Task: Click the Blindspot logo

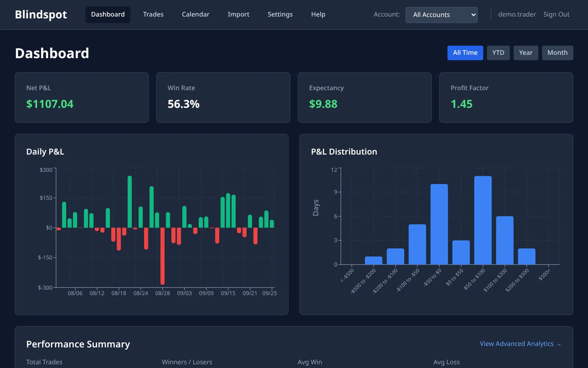Action: click(41, 14)
